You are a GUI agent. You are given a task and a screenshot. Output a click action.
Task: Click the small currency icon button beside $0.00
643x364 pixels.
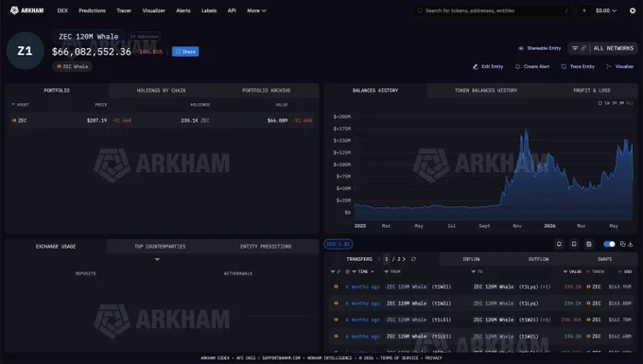(584, 10)
